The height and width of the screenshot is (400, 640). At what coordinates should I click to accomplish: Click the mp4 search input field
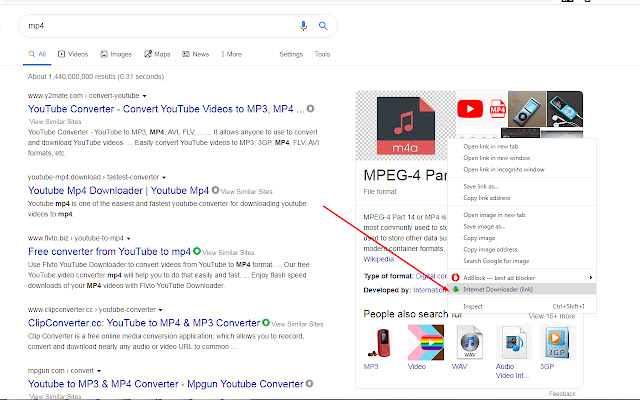tap(150, 24)
